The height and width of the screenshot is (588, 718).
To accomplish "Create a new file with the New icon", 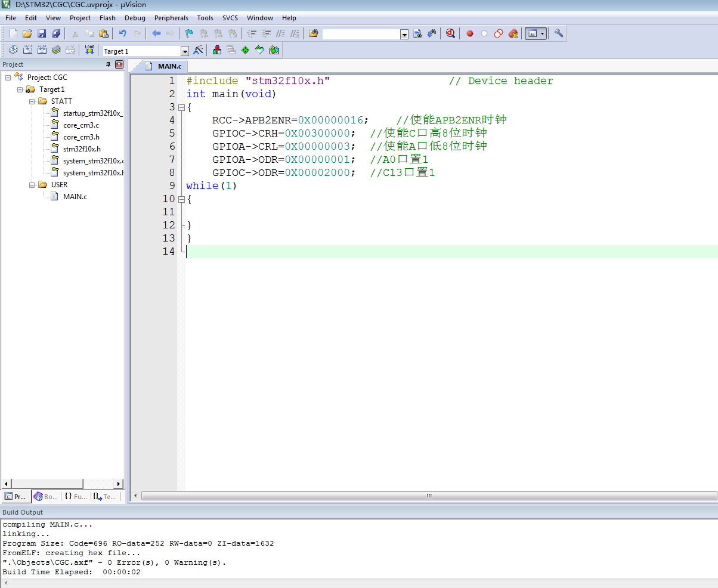I will click(13, 33).
